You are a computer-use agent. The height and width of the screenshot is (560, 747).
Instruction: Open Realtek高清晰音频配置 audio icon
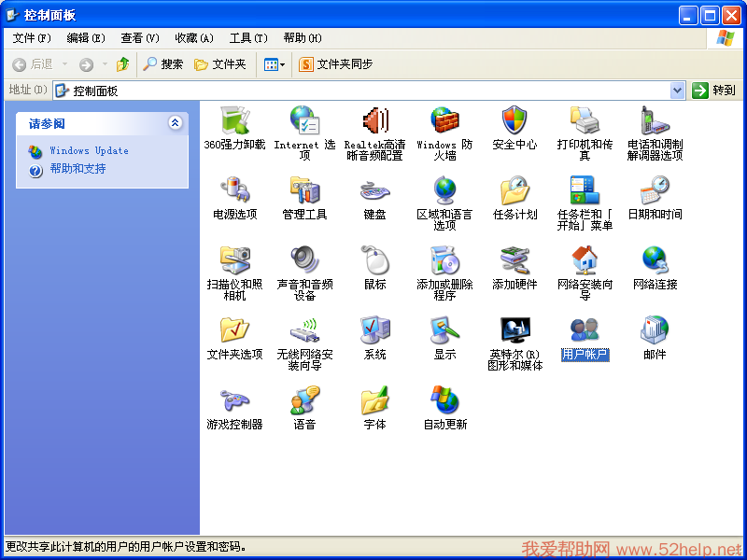click(374, 121)
